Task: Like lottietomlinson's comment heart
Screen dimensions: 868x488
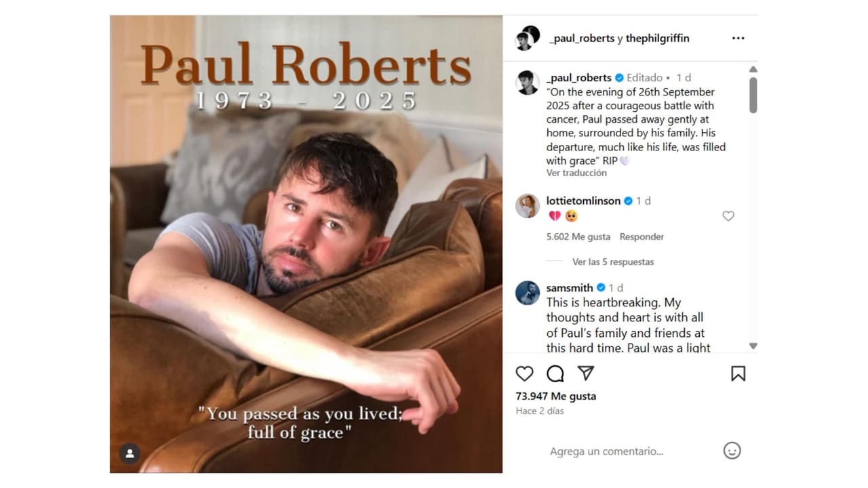Action: click(728, 216)
